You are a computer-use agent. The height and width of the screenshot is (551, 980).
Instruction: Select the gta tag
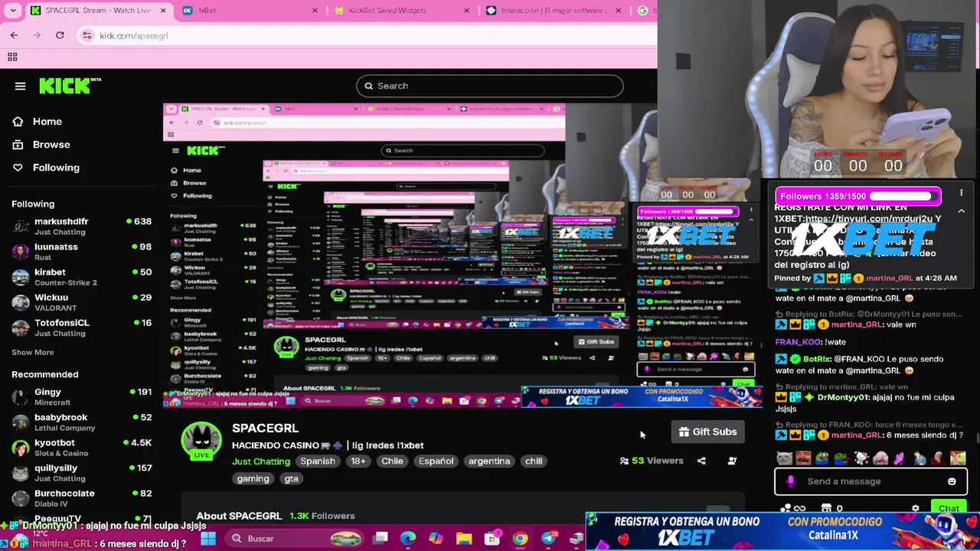291,479
